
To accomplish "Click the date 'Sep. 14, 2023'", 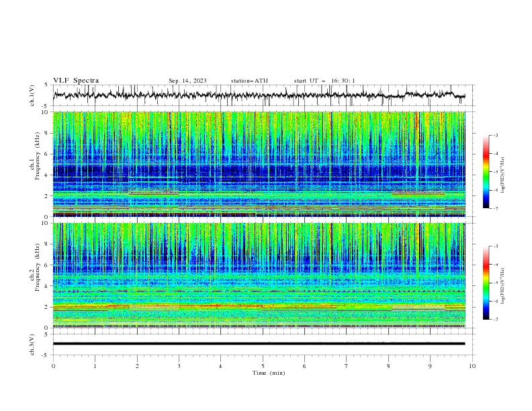I will (x=187, y=81).
